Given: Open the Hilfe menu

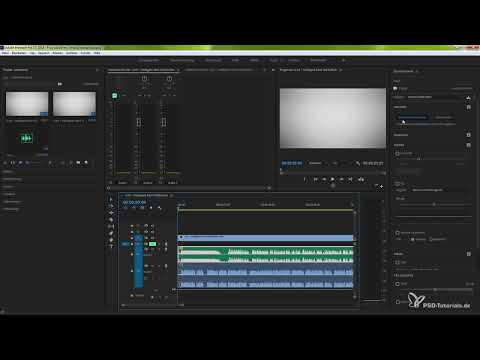Looking at the screenshot, I should point(97,53).
